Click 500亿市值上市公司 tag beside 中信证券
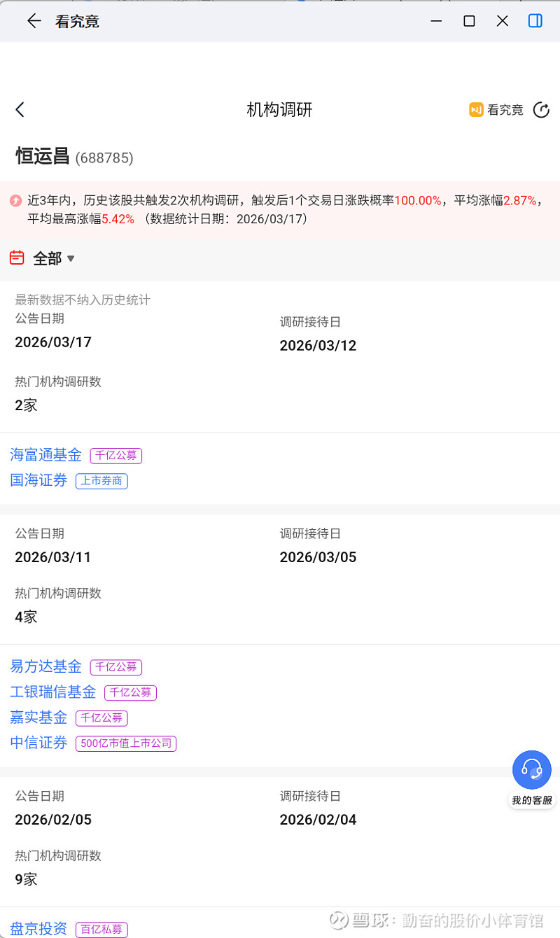Viewport: 560px width, 938px height. click(126, 743)
